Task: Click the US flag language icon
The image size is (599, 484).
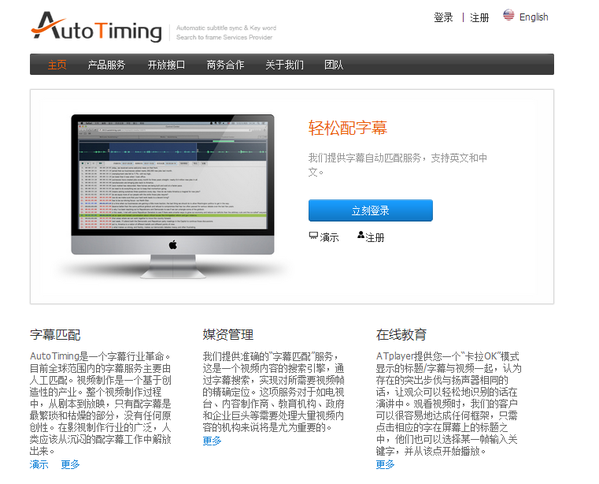Action: (x=508, y=15)
